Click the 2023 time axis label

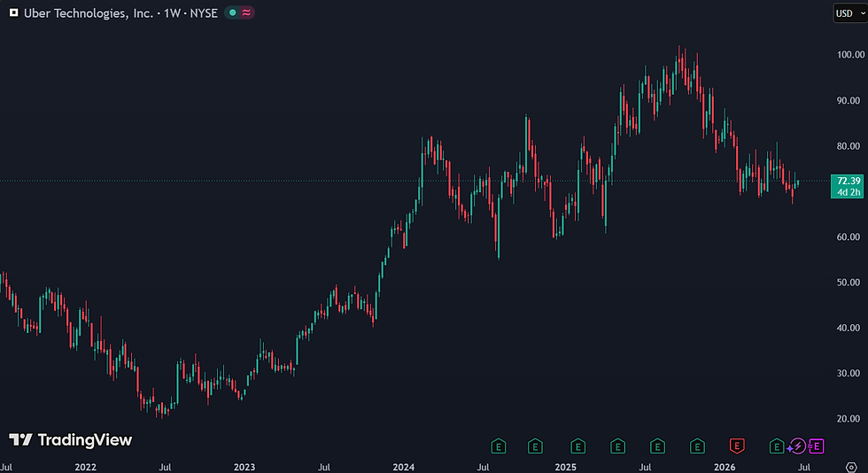[244, 467]
